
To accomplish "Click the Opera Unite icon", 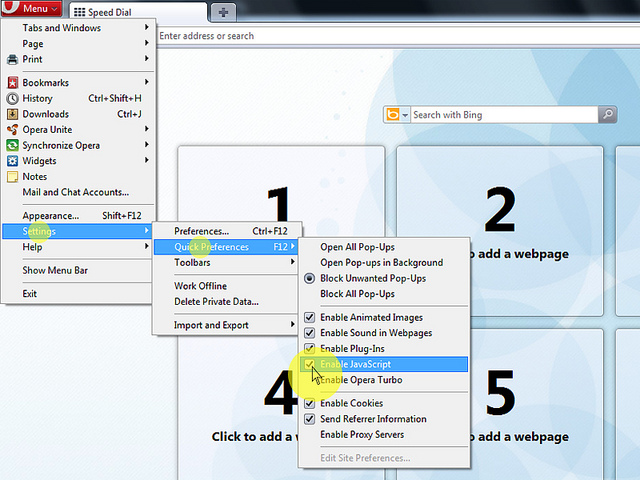I will coord(13,130).
